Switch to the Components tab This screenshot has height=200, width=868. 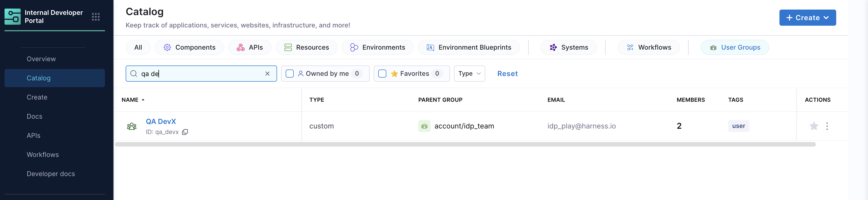(189, 47)
